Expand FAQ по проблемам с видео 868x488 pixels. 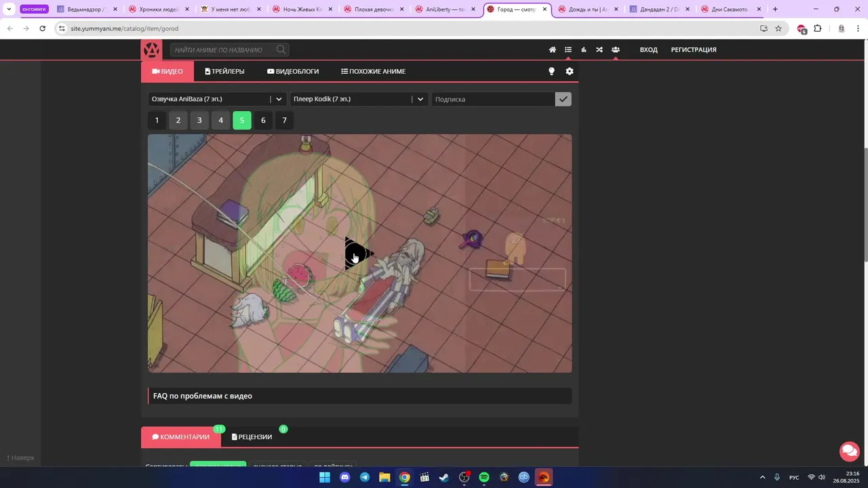[x=360, y=396]
